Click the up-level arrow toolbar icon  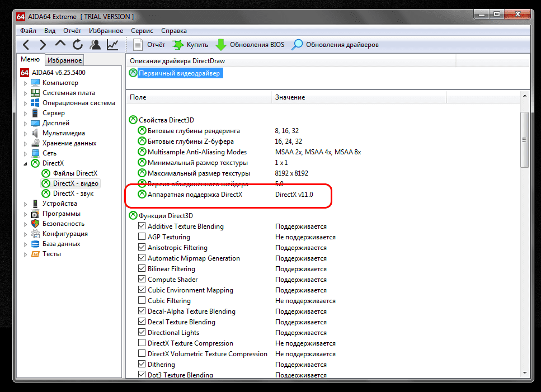(x=60, y=44)
